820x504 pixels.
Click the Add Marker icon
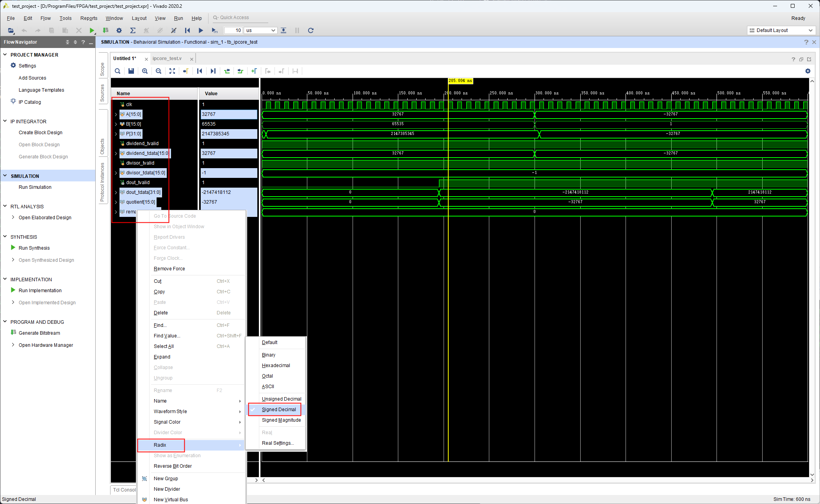(x=254, y=71)
